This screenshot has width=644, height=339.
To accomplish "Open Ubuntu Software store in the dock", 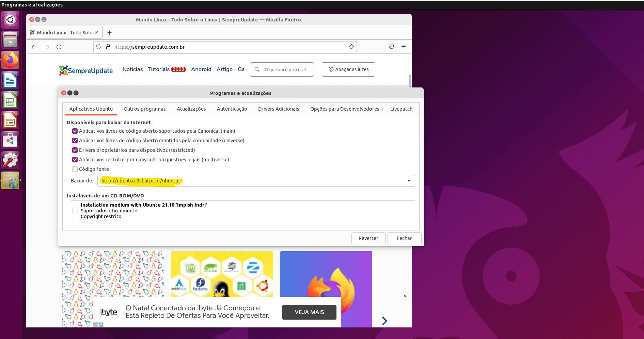I will [10, 140].
